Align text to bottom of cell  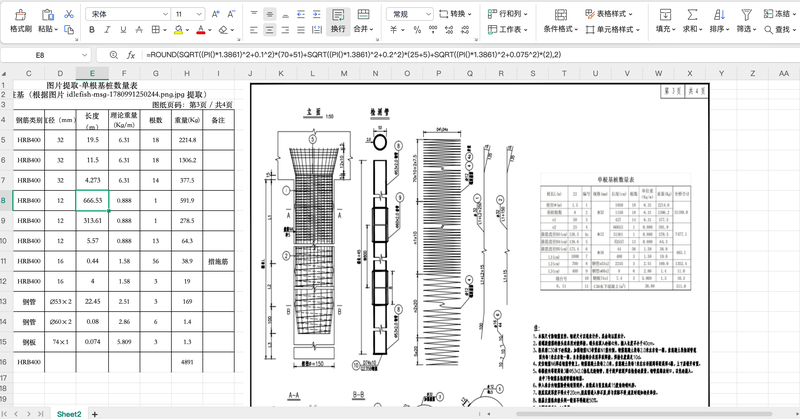coord(285,14)
